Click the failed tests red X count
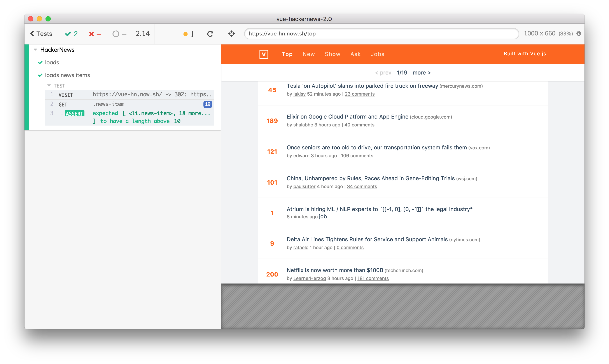This screenshot has height=364, width=609. pyautogui.click(x=95, y=34)
